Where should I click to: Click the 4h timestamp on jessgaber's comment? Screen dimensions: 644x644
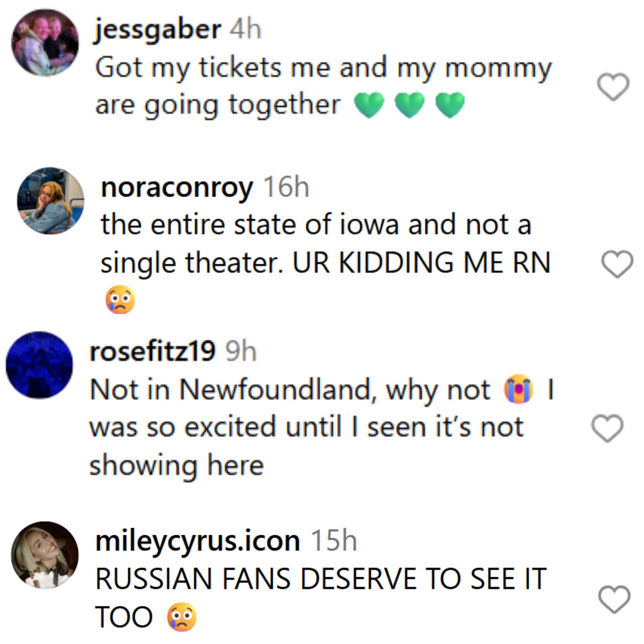(246, 30)
